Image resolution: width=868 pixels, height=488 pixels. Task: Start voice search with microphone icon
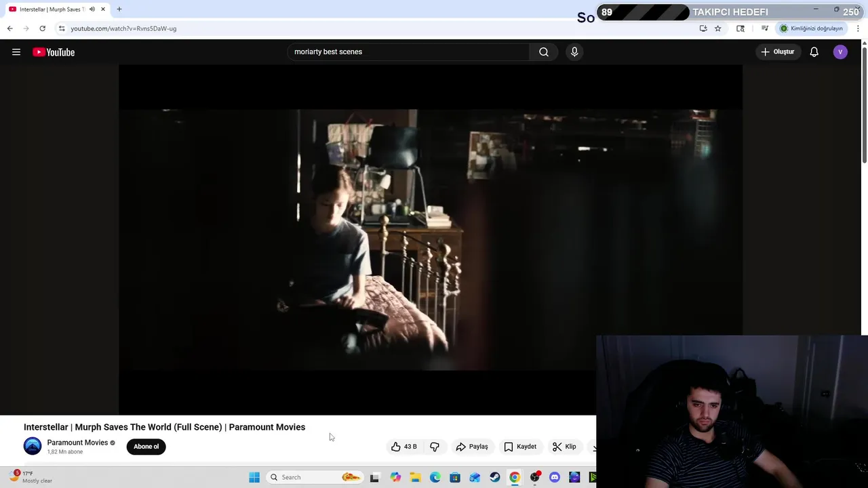[574, 52]
